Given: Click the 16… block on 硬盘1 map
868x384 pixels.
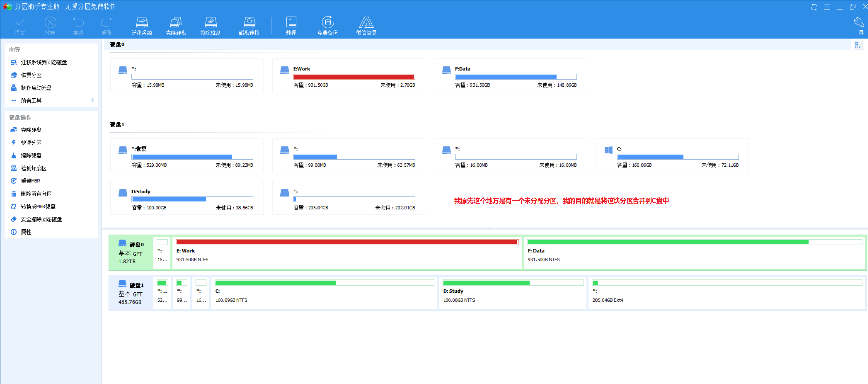Looking at the screenshot, I should pyautogui.click(x=201, y=293).
